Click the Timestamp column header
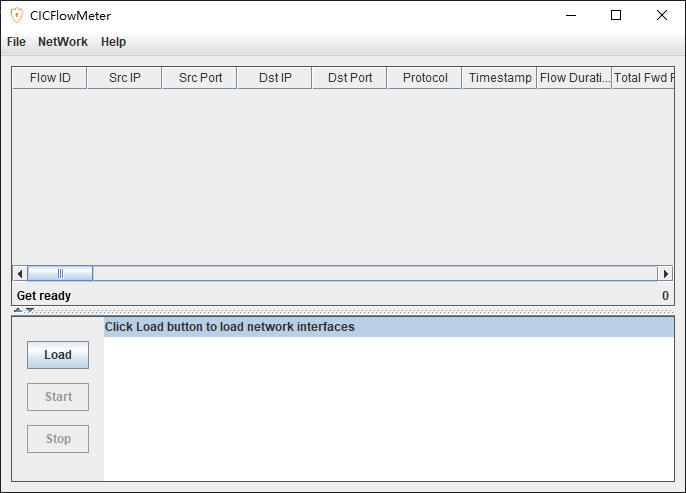This screenshot has width=686, height=493. point(500,78)
